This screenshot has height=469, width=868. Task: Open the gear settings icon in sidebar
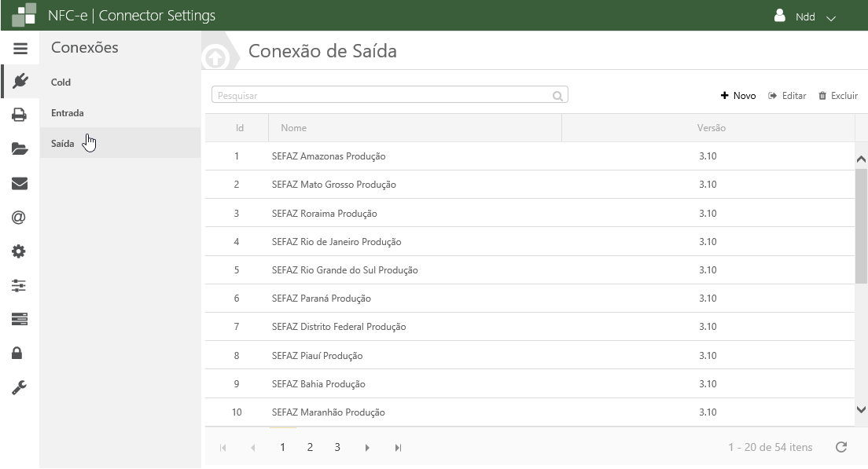click(x=20, y=252)
